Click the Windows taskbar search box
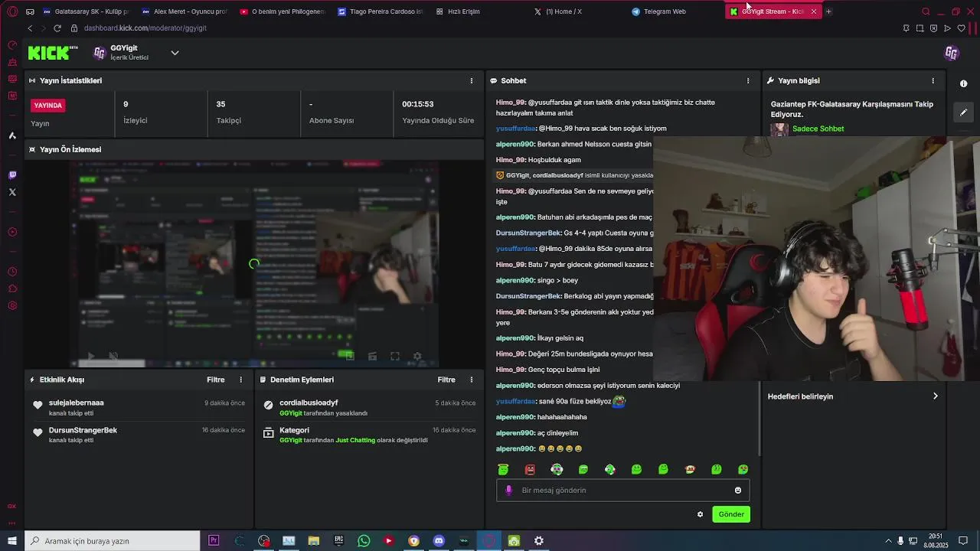The width and height of the screenshot is (980, 551). click(x=113, y=541)
